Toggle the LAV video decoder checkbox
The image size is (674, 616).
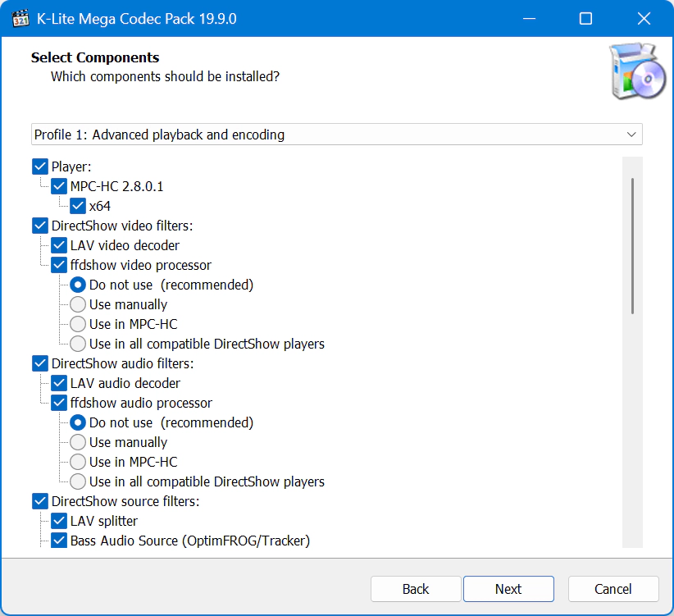[59, 245]
